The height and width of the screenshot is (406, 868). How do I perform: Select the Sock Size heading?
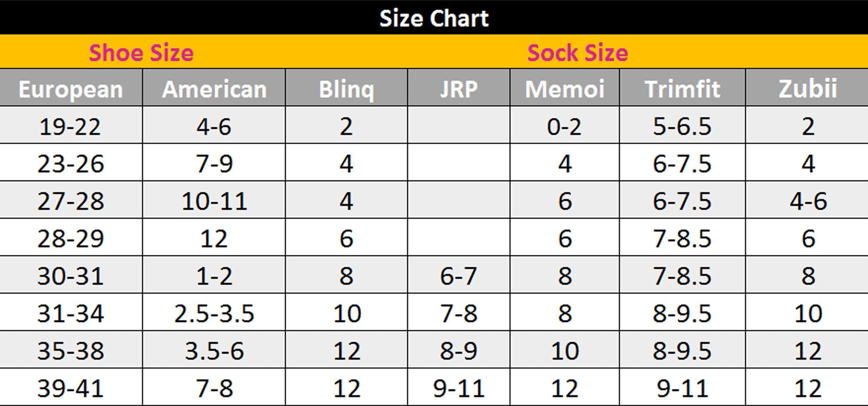578,53
